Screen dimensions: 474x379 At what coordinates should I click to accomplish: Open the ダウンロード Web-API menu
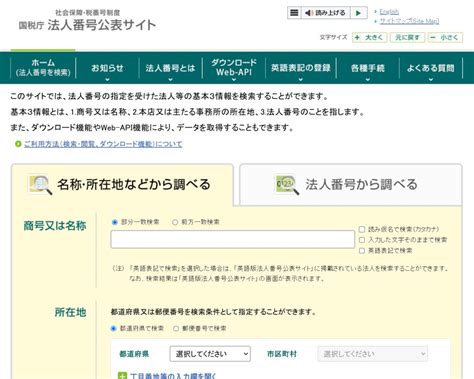point(234,67)
